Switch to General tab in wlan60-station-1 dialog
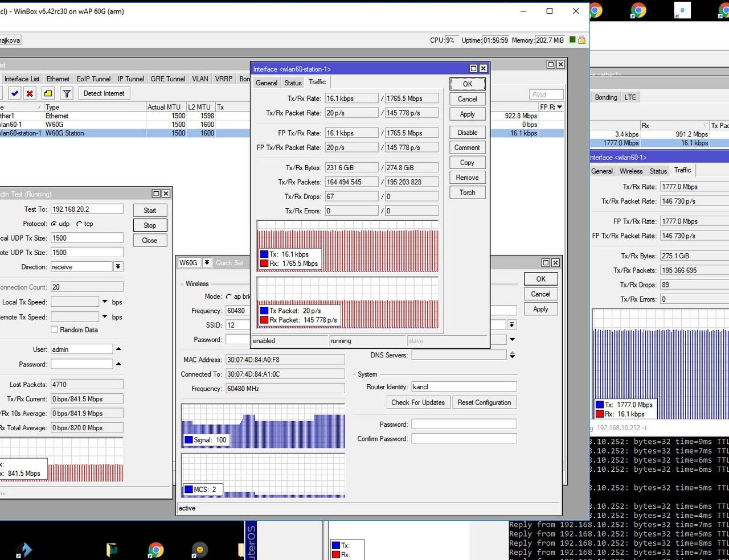The width and height of the screenshot is (729, 560). pos(267,83)
